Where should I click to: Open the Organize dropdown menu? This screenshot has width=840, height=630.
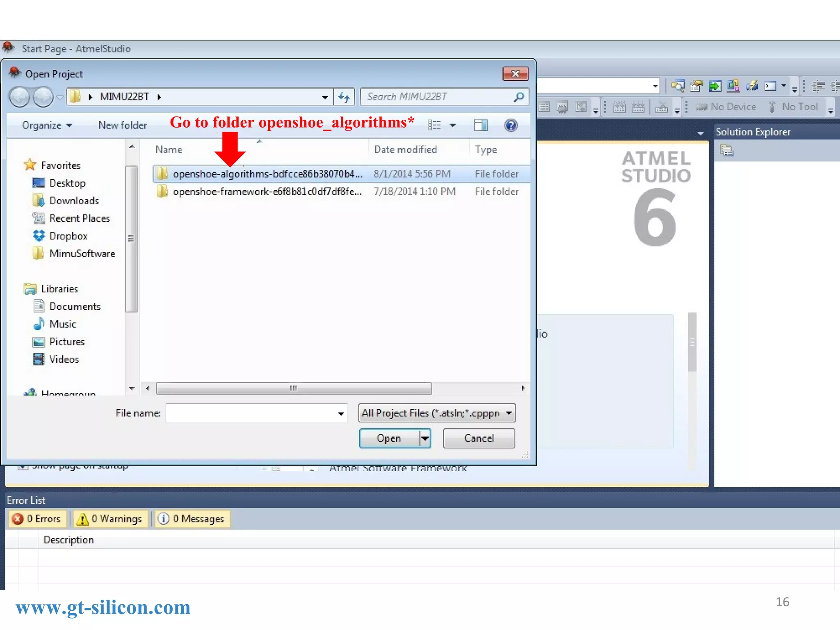[x=47, y=125]
